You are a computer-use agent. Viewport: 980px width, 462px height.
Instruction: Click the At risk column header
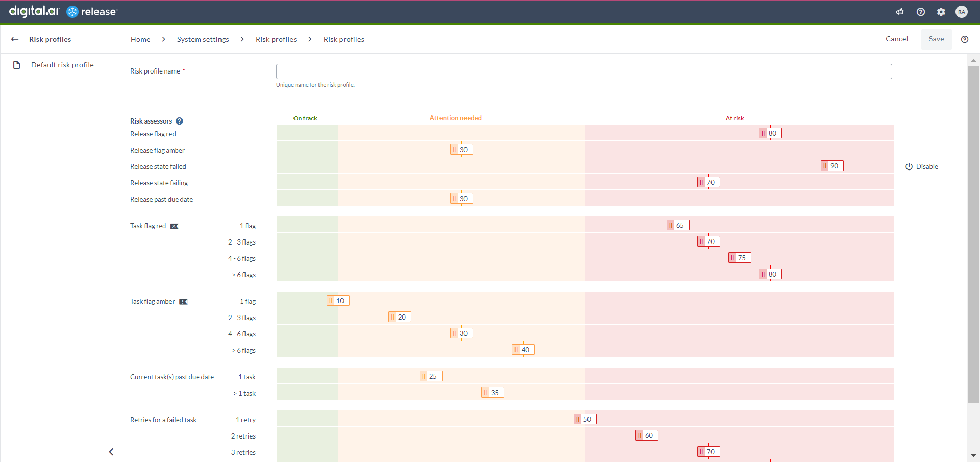coord(735,118)
